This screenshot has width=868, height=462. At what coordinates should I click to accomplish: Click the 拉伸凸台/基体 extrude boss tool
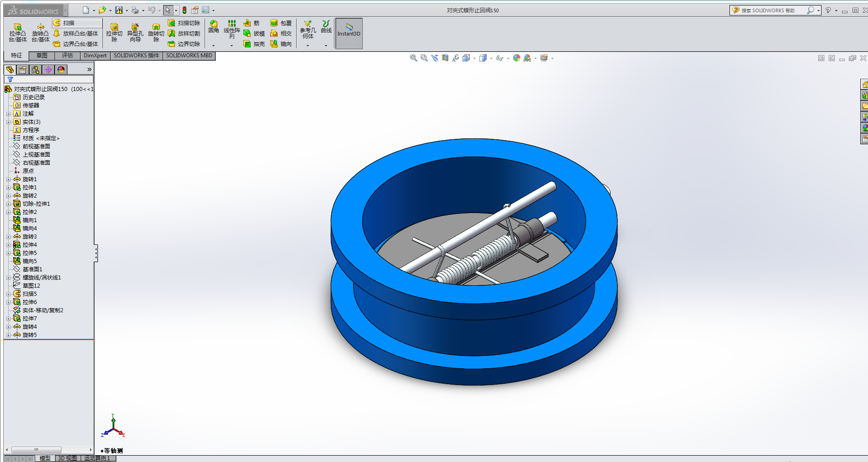point(18,33)
